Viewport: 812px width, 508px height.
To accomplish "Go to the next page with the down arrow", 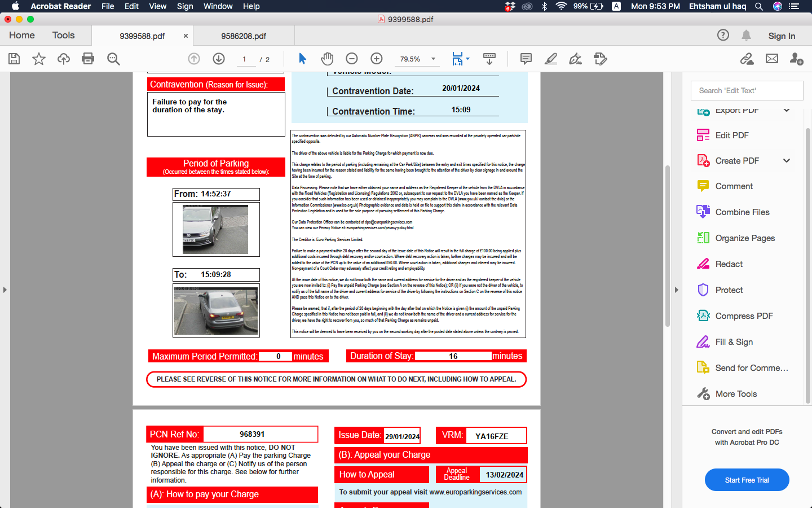I will [219, 59].
